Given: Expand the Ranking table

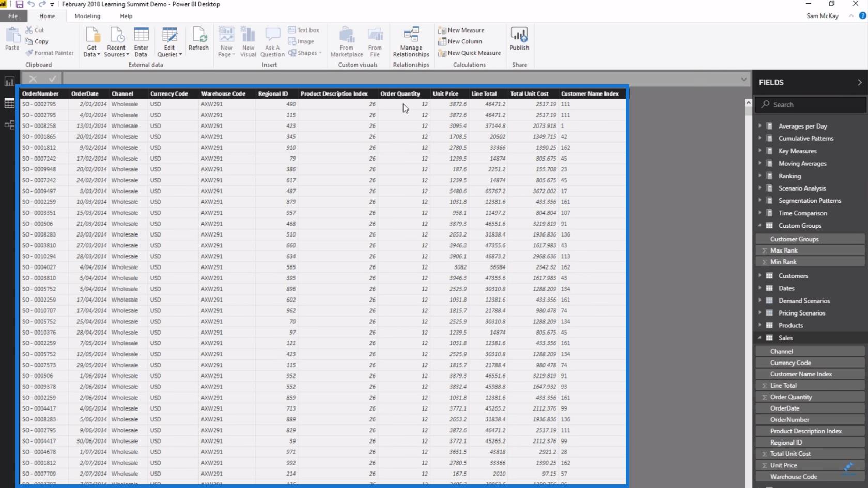Looking at the screenshot, I should (760, 175).
